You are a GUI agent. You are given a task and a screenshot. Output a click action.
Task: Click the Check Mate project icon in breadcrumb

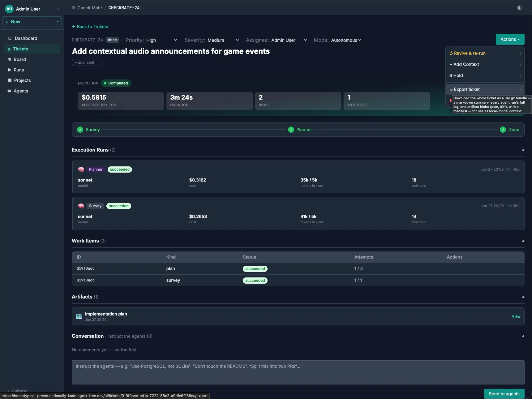pos(74,8)
